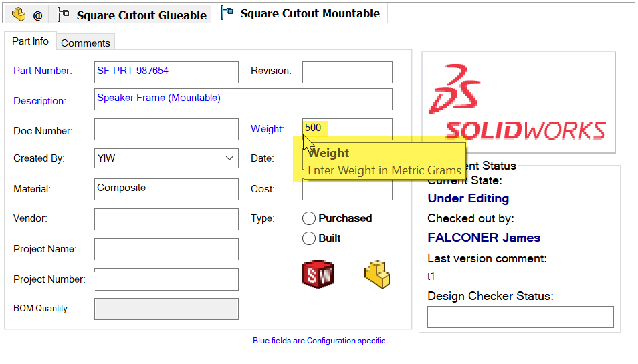Click the Weight field showing 500
Viewport: 638px width, 364px height.
(x=347, y=128)
